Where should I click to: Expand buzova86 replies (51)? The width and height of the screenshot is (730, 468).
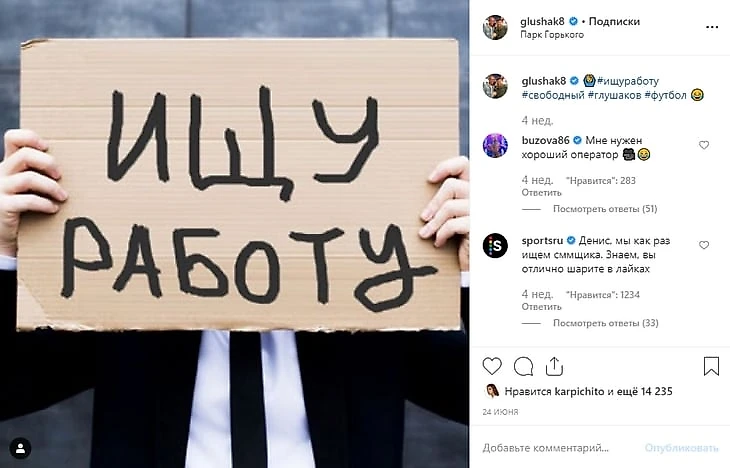point(605,209)
